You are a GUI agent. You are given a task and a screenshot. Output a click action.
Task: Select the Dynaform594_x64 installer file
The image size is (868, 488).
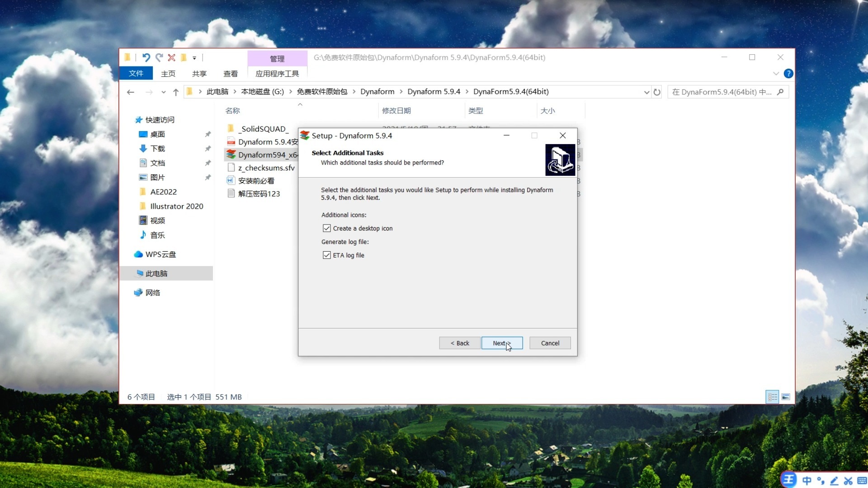(x=268, y=155)
